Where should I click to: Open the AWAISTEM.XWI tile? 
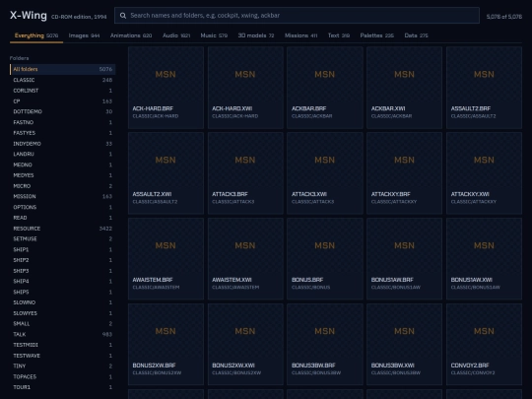coord(245,259)
